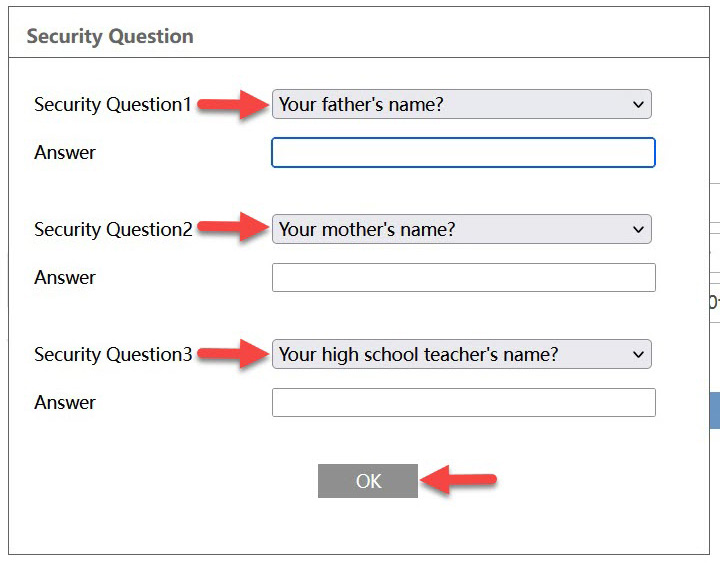
Task: Click the chevron arrow of Security Question2 dropdown
Action: (x=639, y=229)
